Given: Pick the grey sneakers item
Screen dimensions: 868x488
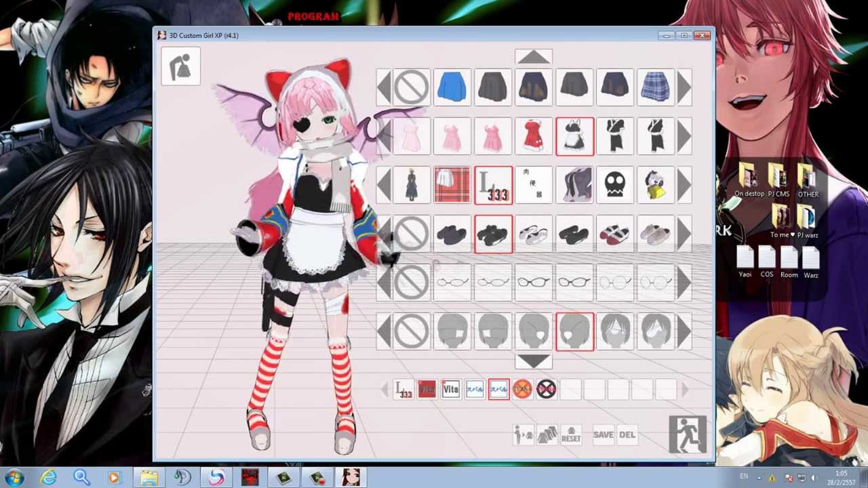Looking at the screenshot, I should (x=656, y=234).
